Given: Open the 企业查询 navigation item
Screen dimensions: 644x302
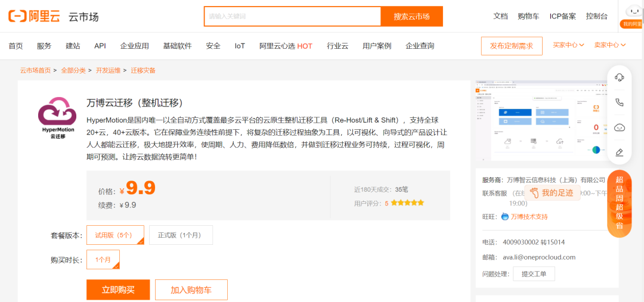Looking at the screenshot, I should 420,46.
